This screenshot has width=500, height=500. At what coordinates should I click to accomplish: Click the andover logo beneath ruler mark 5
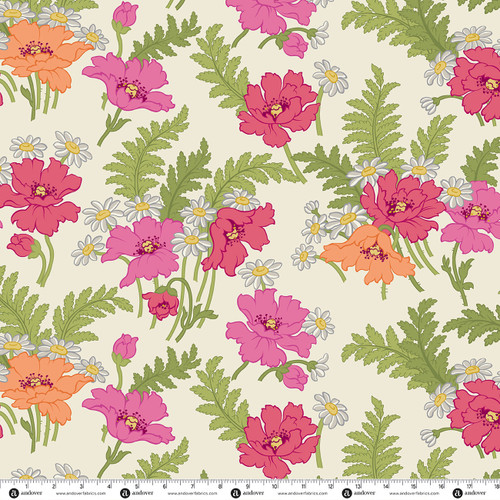pyautogui.click(x=137, y=493)
